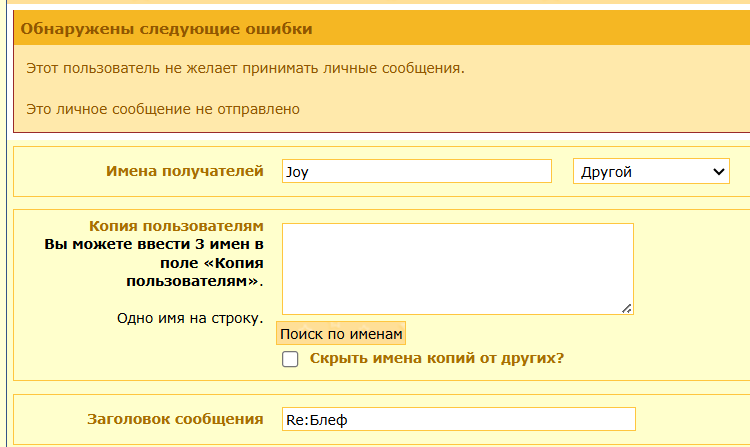
Task: Click the error about user refusing private messages
Action: click(x=245, y=68)
